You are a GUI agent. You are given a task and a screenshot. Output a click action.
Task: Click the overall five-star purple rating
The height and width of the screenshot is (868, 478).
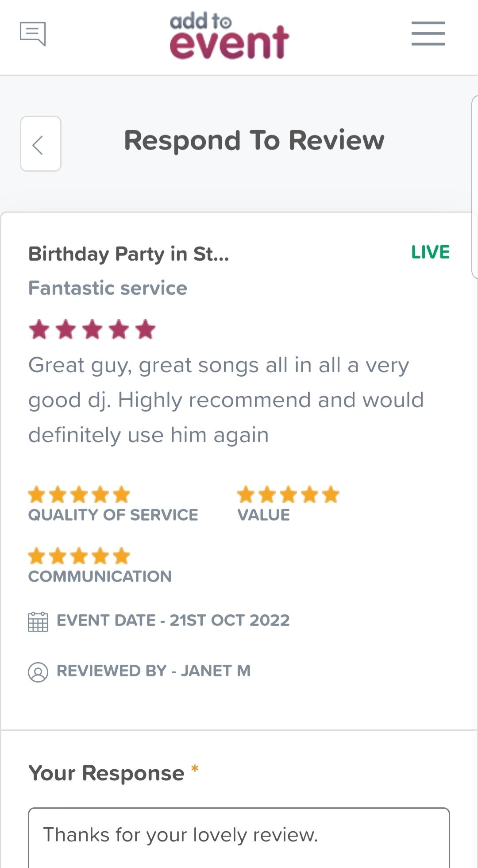tap(92, 330)
